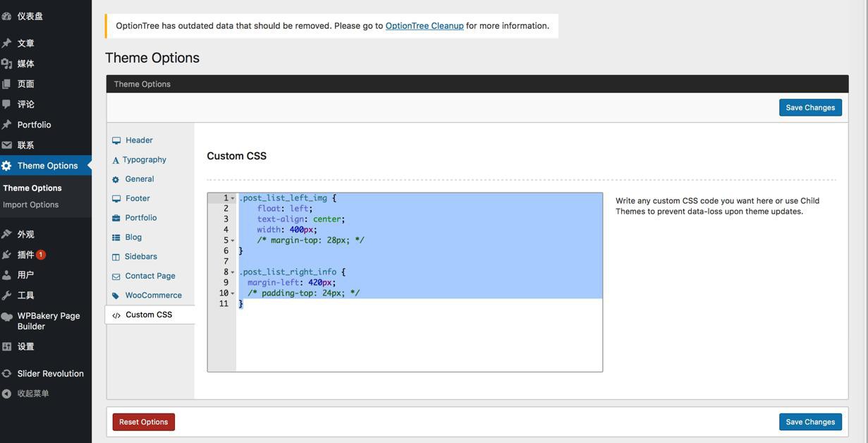Image resolution: width=868 pixels, height=443 pixels.
Task: Open the Footer options tab
Action: [x=137, y=198]
